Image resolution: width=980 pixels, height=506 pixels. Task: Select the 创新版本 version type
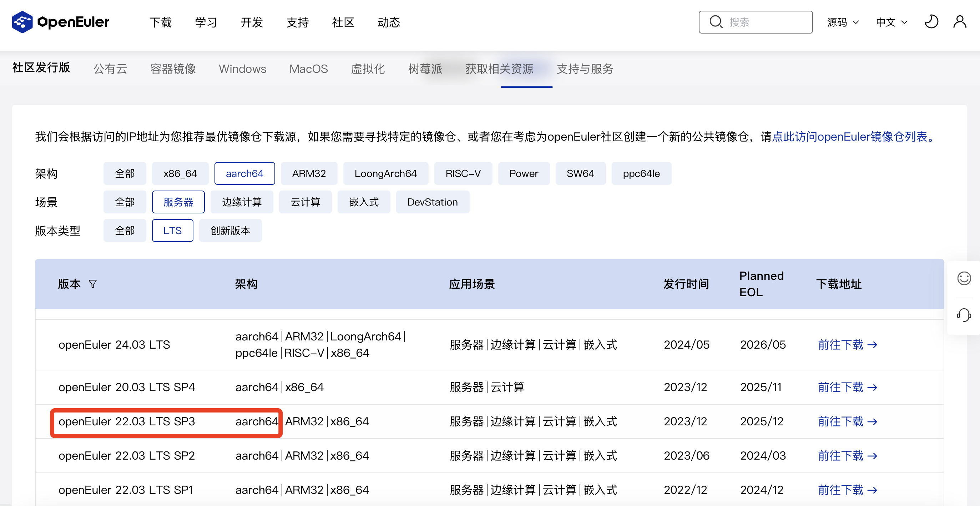(230, 231)
